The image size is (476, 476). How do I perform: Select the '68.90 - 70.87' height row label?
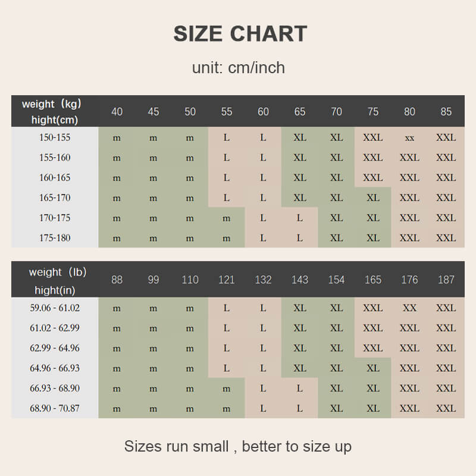[55, 409]
